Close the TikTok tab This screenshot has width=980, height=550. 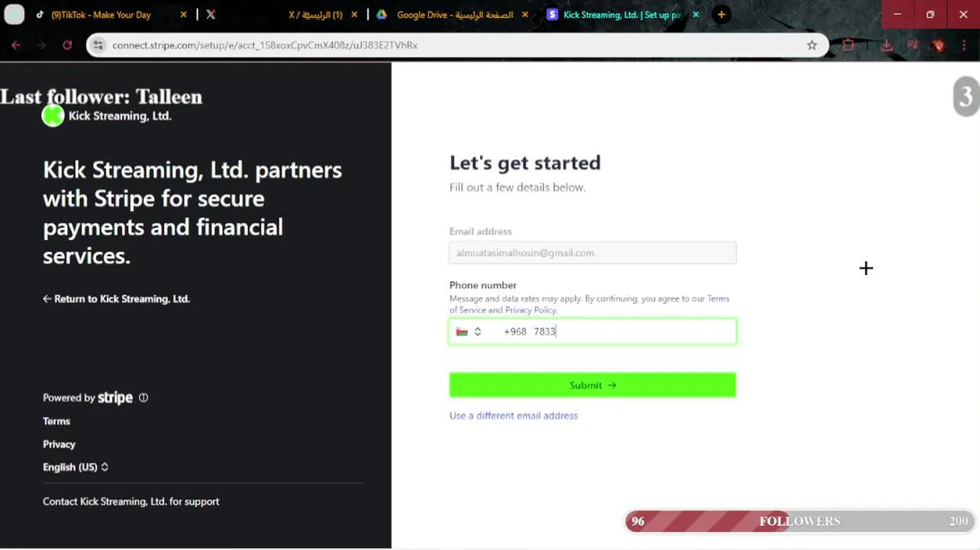point(184,15)
